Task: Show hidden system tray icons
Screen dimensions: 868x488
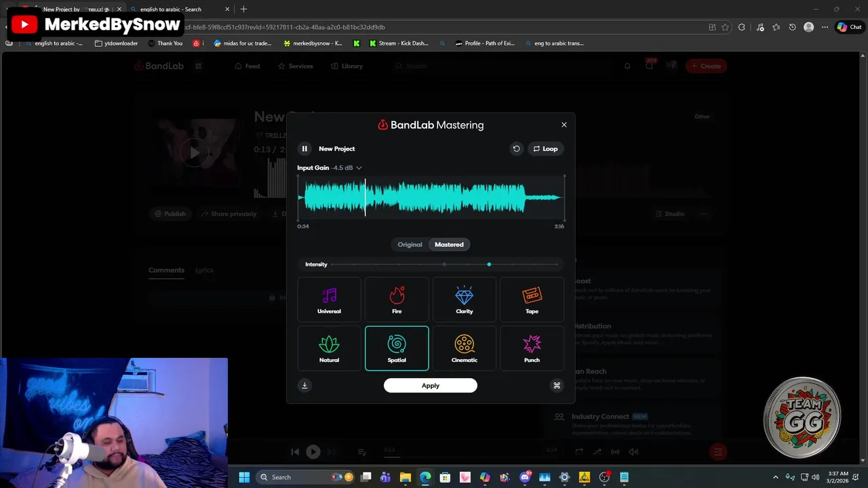Action: pos(776,477)
